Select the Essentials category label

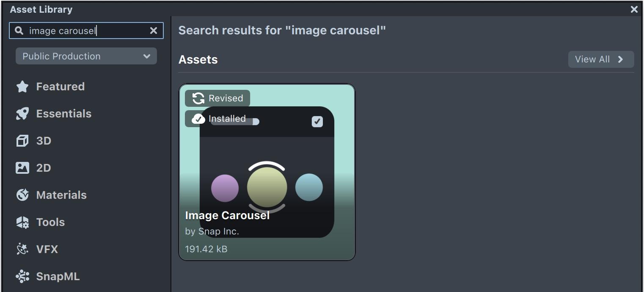[64, 114]
